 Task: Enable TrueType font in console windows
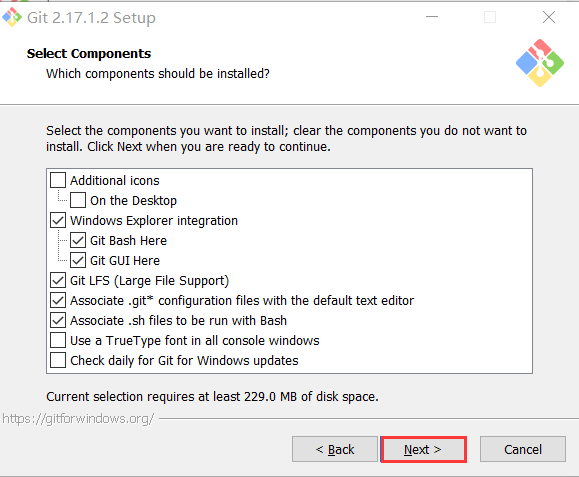[x=58, y=340]
